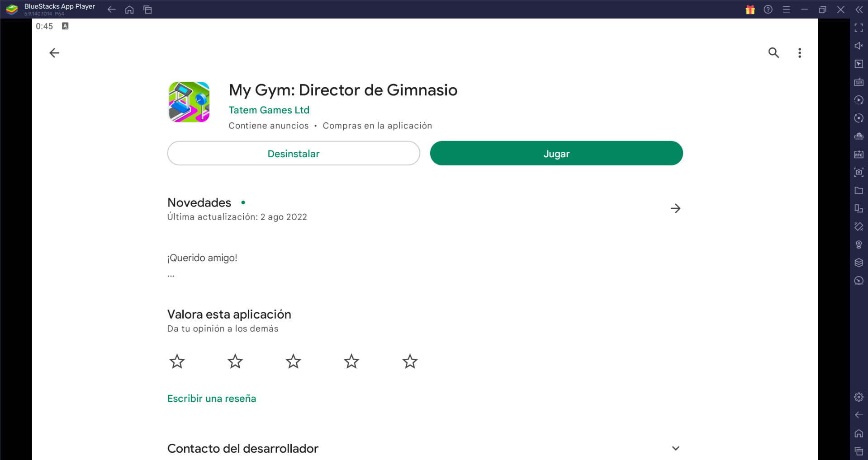Open media folder in sidebar
Screen dimensions: 868x460
click(x=859, y=191)
